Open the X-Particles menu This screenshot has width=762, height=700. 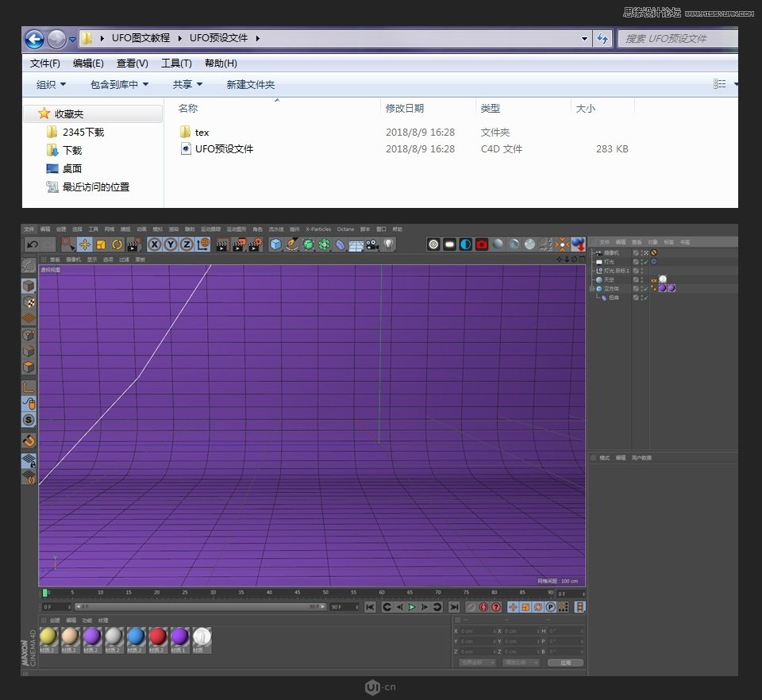(x=317, y=229)
